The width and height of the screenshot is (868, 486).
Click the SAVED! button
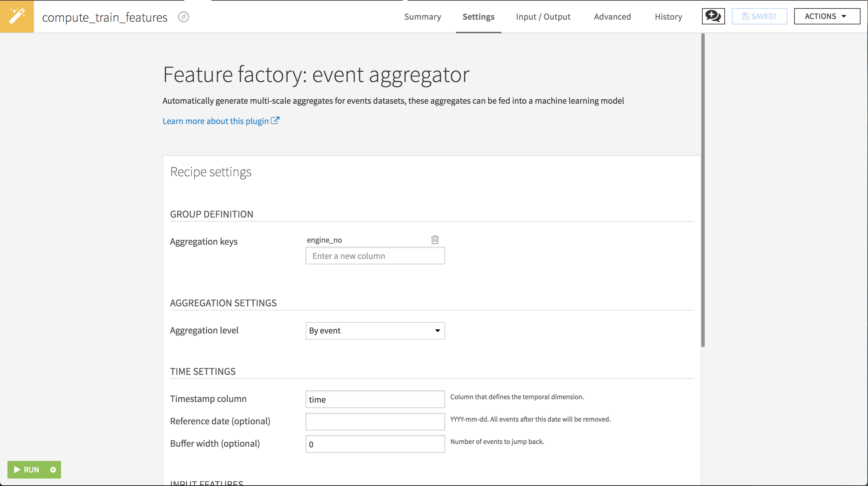click(759, 16)
